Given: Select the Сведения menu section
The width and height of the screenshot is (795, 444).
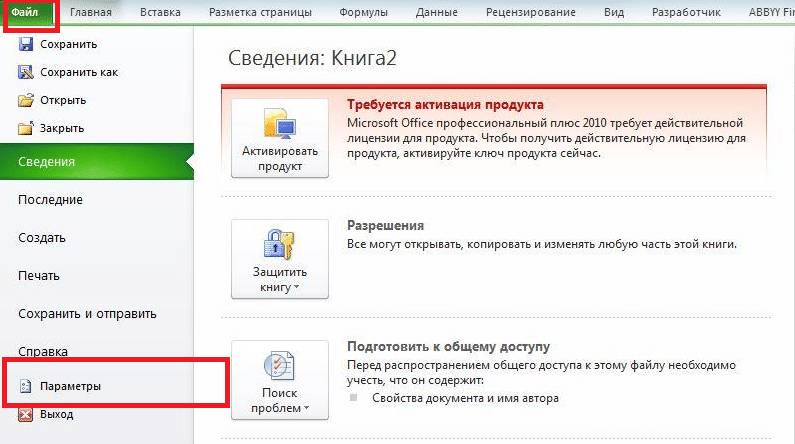Looking at the screenshot, I should pos(97,162).
